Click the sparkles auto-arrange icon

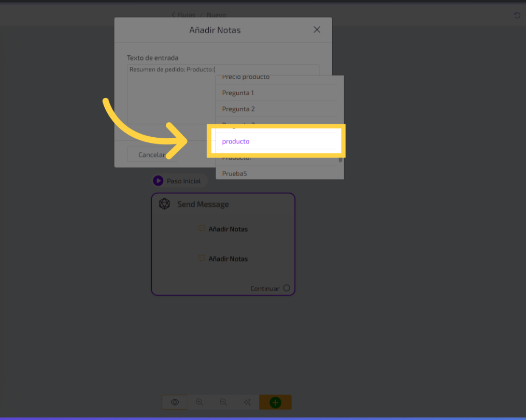[x=247, y=402]
